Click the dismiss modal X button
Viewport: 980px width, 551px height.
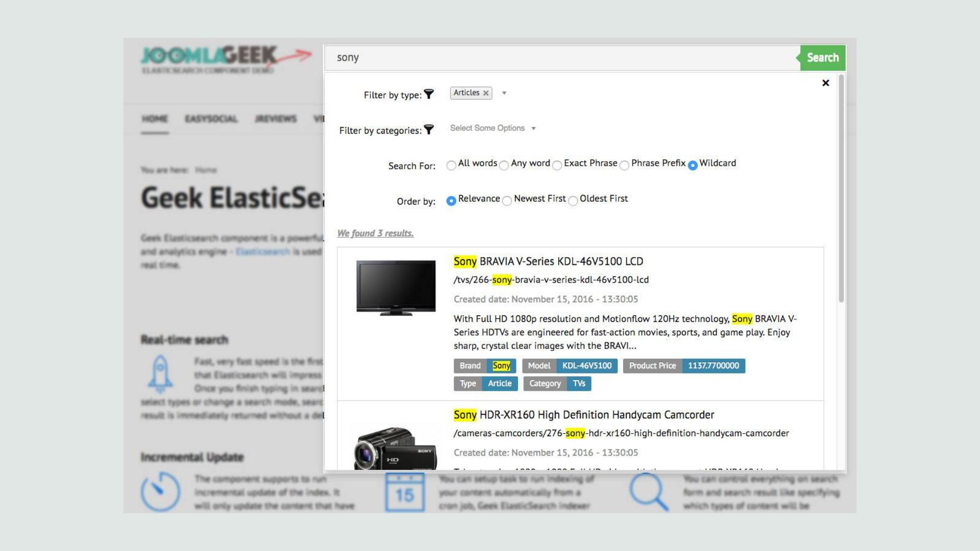pos(825,83)
